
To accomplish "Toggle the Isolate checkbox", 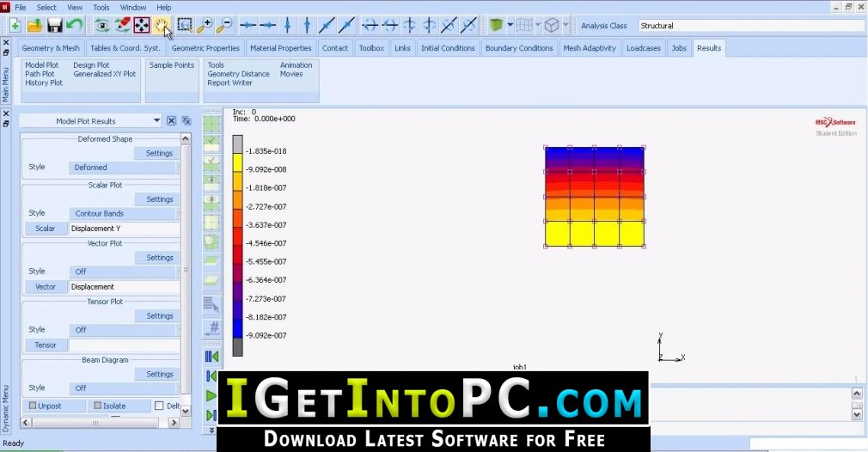I will pos(97,406).
